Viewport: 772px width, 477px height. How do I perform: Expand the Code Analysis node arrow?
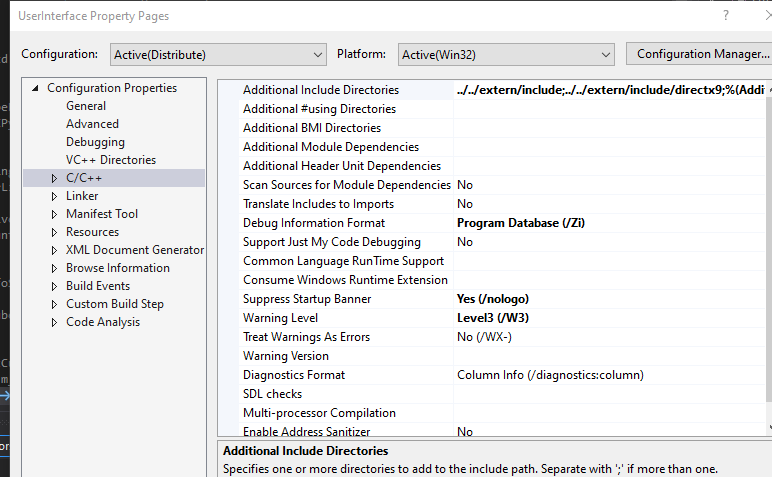[x=54, y=322]
